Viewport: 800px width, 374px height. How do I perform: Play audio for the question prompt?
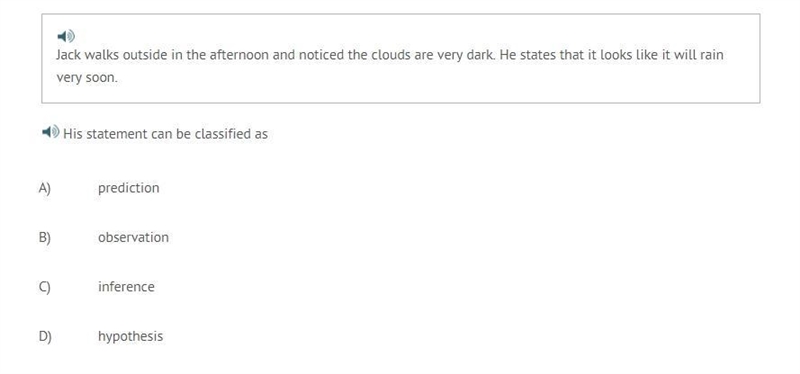click(51, 132)
